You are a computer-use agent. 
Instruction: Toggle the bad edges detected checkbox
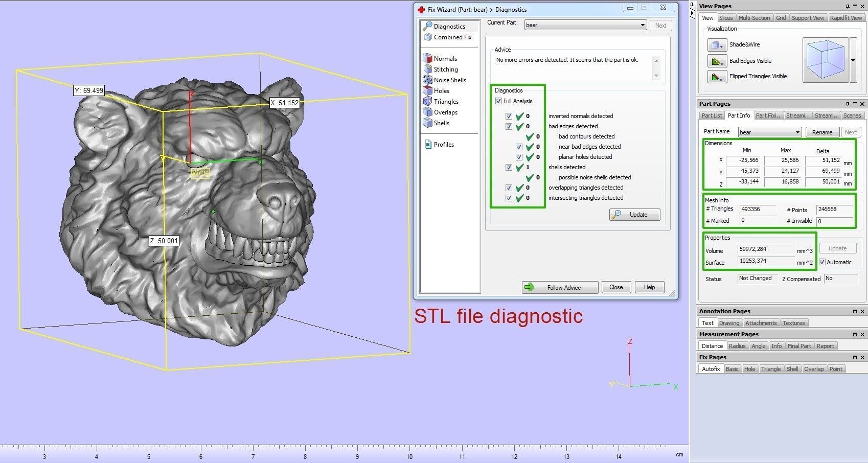point(509,126)
